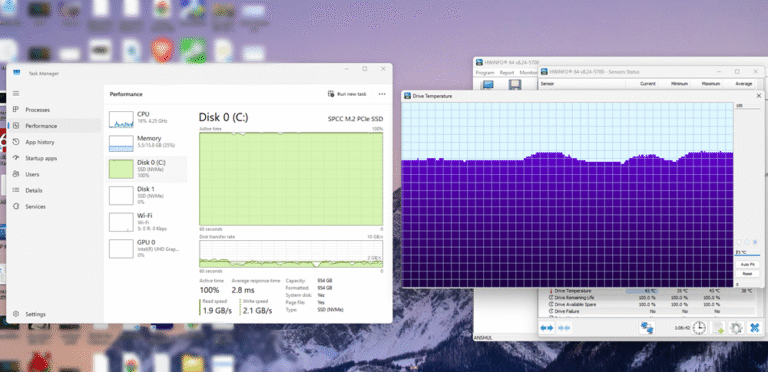Click Reset in Drive Temperature graph
Screen dimensions: 768x372
[747, 274]
